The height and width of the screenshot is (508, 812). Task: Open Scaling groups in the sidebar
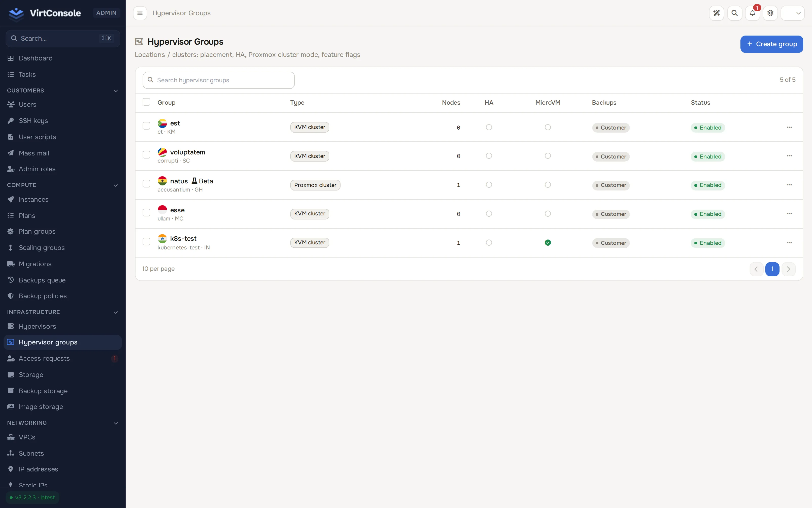[63, 248]
